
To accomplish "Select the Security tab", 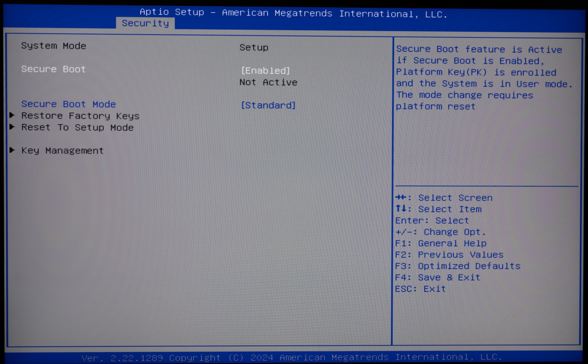I will [x=146, y=23].
